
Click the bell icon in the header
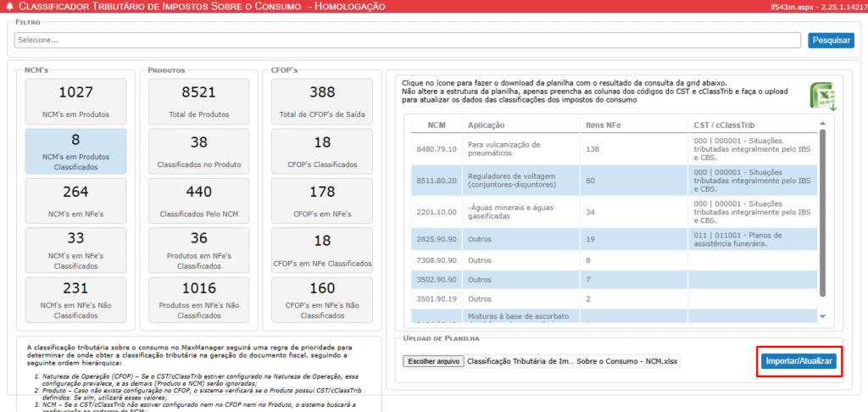[x=9, y=7]
